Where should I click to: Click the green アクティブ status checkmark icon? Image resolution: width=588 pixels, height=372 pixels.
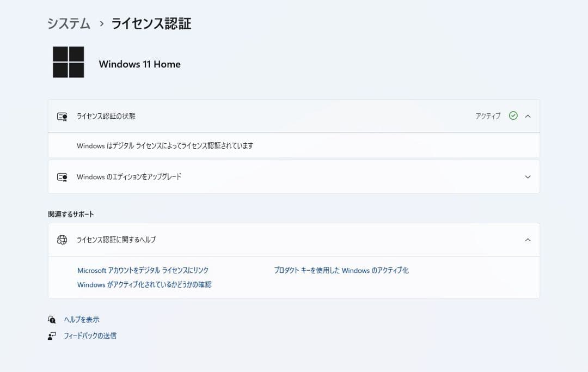[512, 115]
